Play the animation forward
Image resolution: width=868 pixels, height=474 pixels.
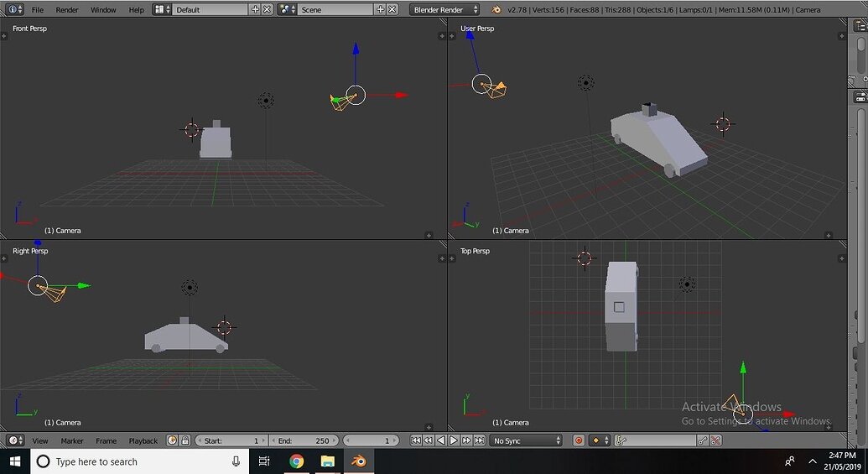click(454, 440)
